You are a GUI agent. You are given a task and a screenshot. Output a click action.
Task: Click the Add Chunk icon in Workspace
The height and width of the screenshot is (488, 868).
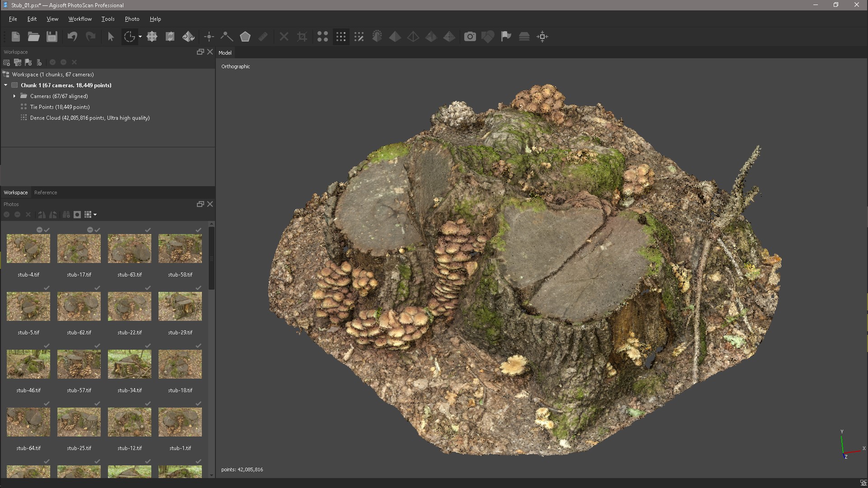6,62
